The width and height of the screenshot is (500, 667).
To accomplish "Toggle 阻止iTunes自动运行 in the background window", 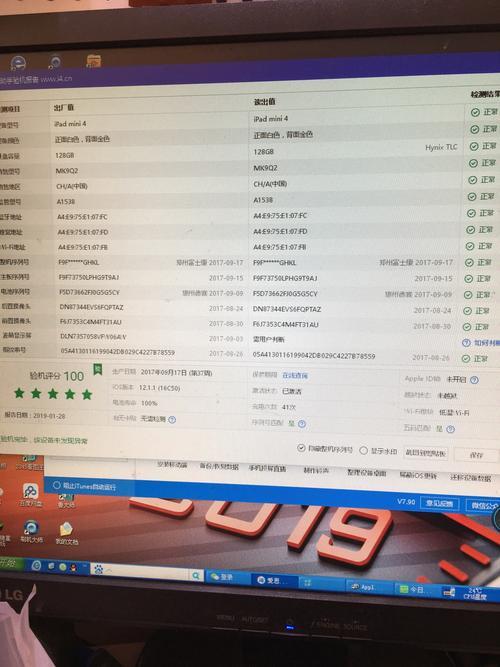I will click(x=57, y=485).
